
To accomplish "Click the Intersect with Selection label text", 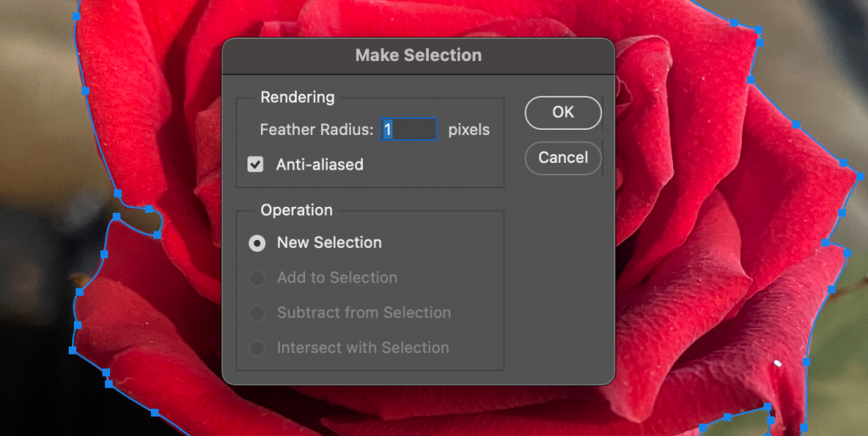I will pyautogui.click(x=363, y=348).
